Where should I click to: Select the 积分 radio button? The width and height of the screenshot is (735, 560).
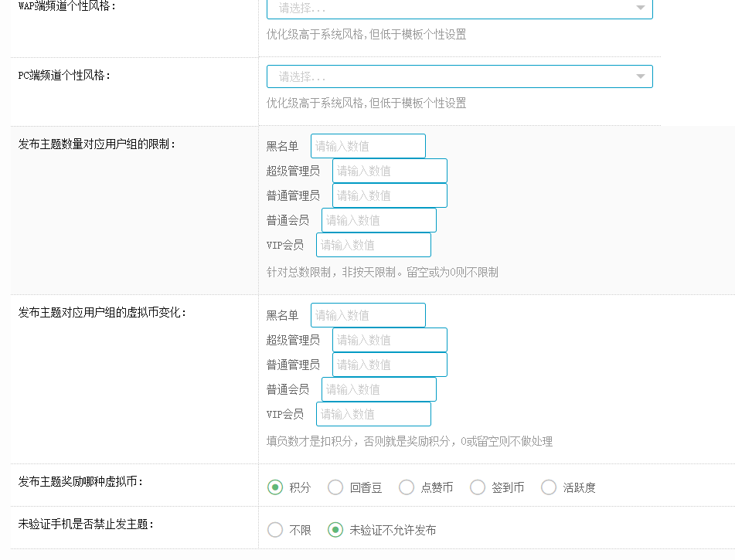coord(274,487)
